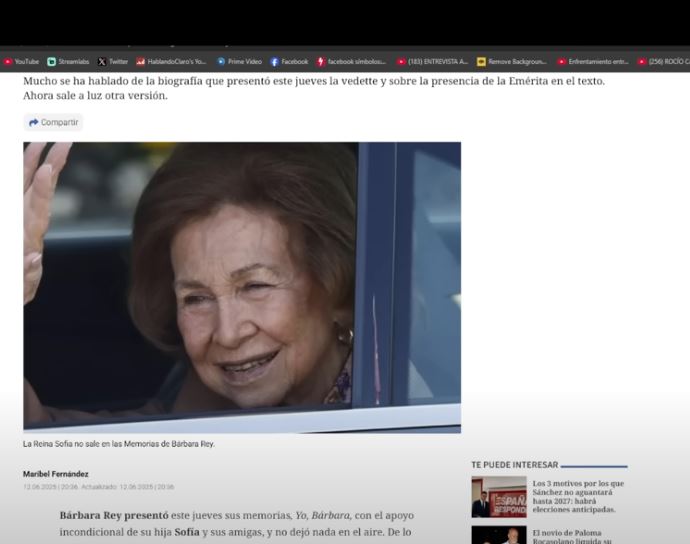Click the bold text 'Bárbara Rey presentó'

[114, 515]
